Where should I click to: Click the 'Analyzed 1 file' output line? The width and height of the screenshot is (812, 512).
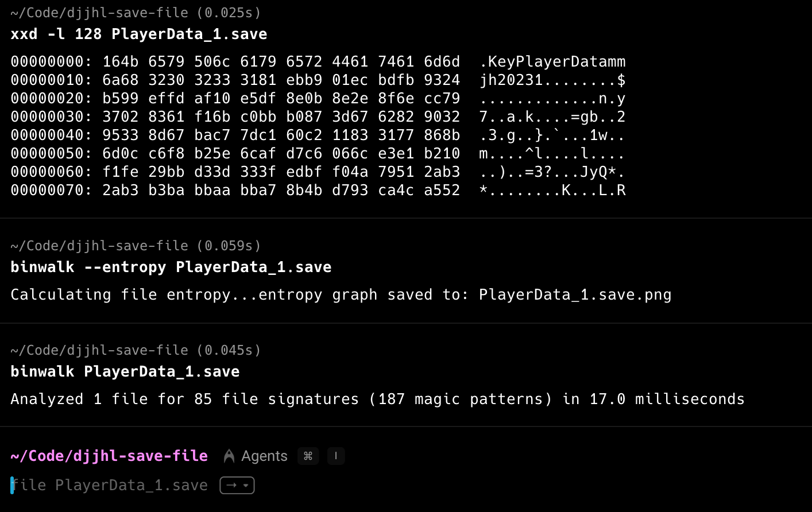click(x=377, y=399)
